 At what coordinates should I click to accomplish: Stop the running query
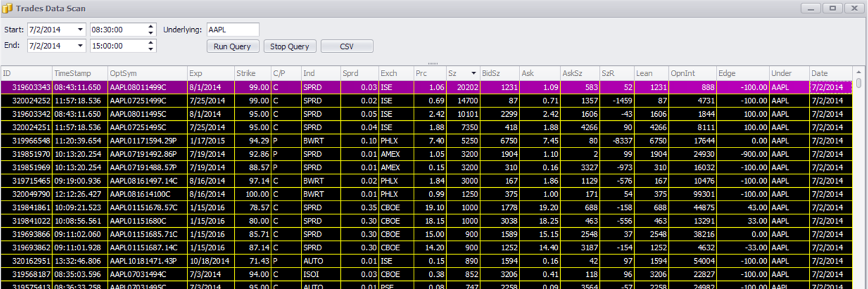click(289, 46)
